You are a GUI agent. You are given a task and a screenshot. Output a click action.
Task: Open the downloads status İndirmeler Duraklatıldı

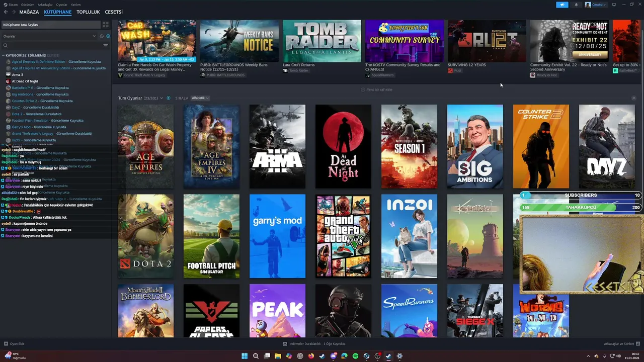(x=314, y=344)
